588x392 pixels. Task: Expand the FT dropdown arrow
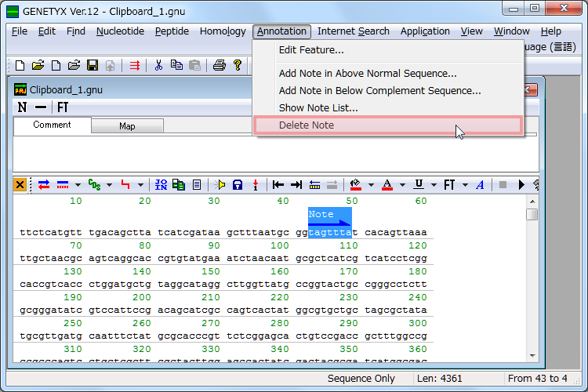click(x=465, y=184)
